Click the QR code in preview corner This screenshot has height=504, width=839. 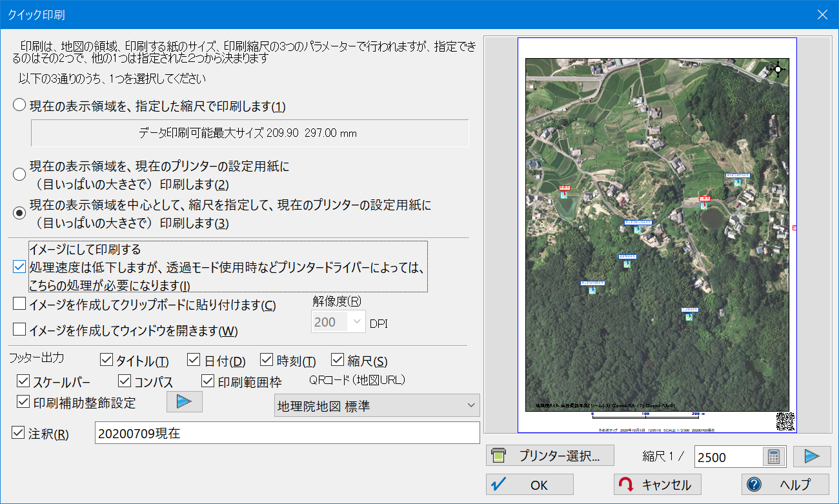(784, 421)
